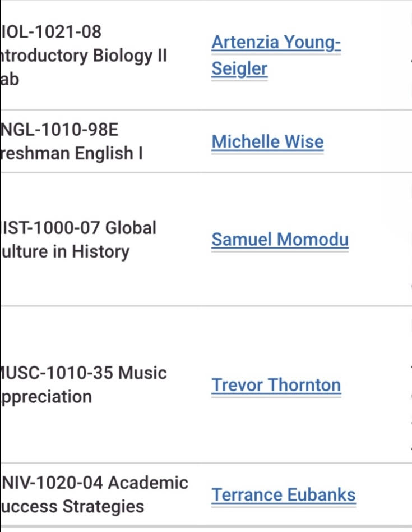Viewport: 412px width, 532px height.
Task: Click the word Music after MUSC-1010-35
Action: [142, 373]
